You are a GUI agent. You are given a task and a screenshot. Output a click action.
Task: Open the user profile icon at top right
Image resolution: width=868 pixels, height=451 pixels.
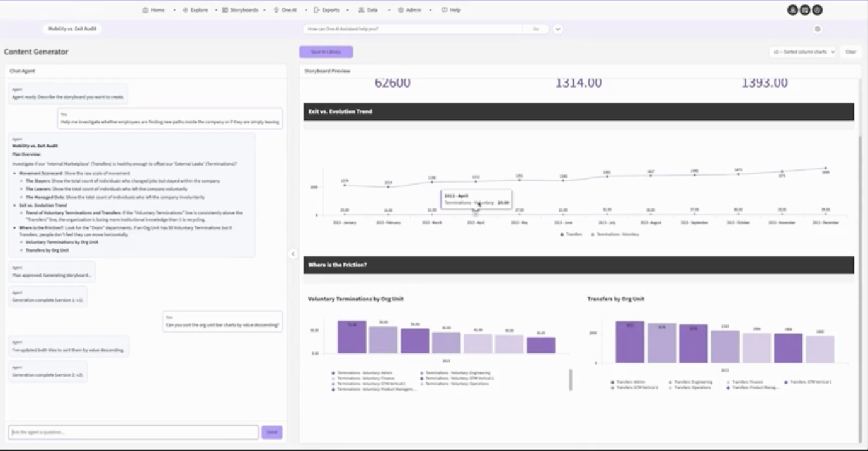(792, 10)
